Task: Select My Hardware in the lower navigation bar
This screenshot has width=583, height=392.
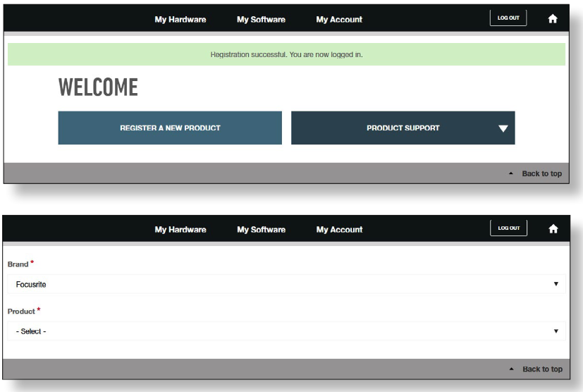Action: pos(180,230)
